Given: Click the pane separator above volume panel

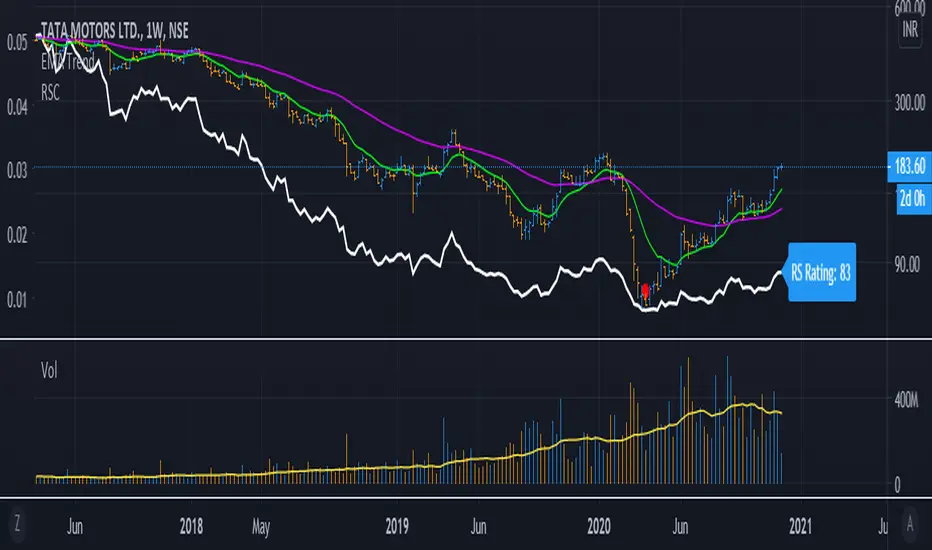Looking at the screenshot, I should (x=466, y=338).
